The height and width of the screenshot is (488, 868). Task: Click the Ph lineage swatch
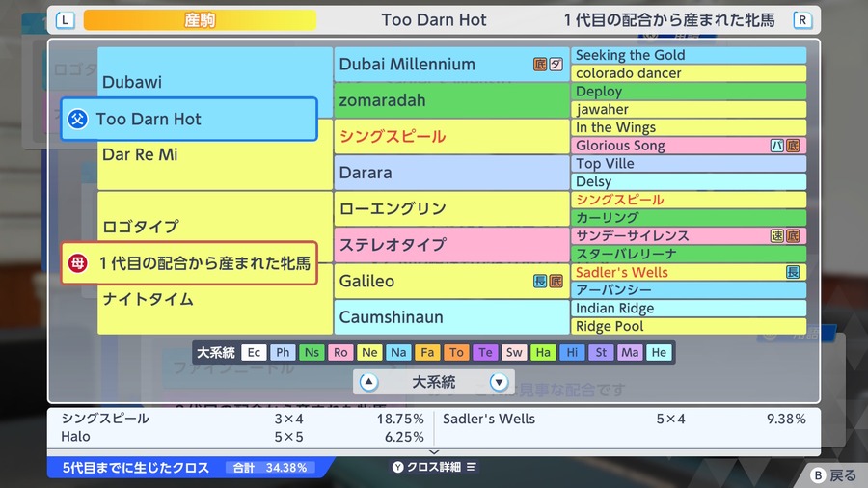coord(283,352)
